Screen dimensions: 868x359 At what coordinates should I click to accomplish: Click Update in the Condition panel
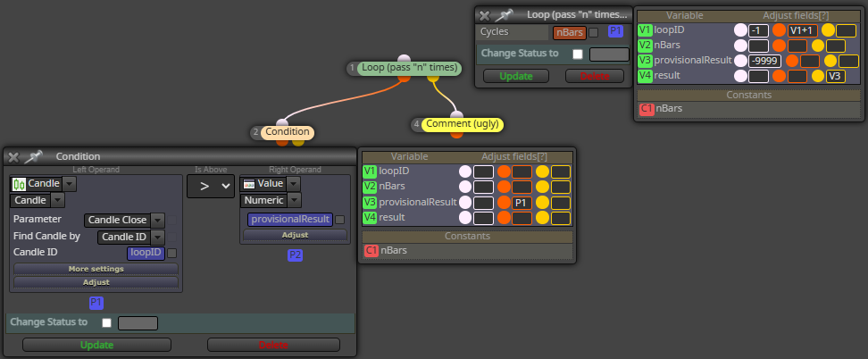pos(96,345)
